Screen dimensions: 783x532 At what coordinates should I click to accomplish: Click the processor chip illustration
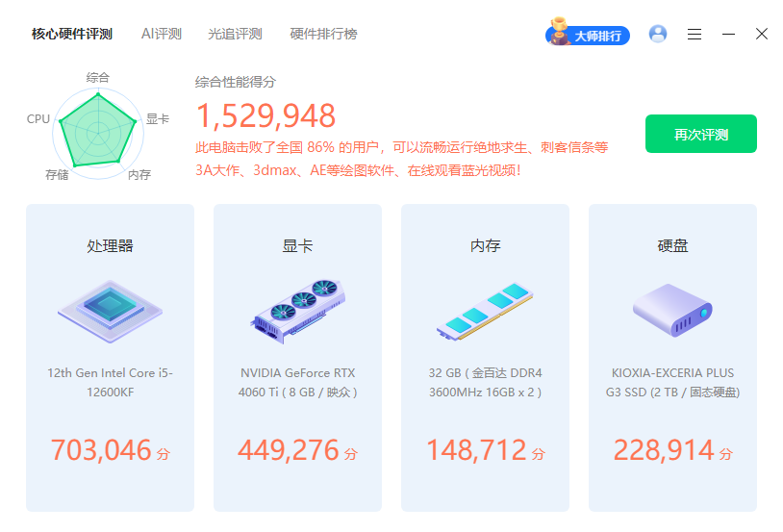pyautogui.click(x=110, y=311)
